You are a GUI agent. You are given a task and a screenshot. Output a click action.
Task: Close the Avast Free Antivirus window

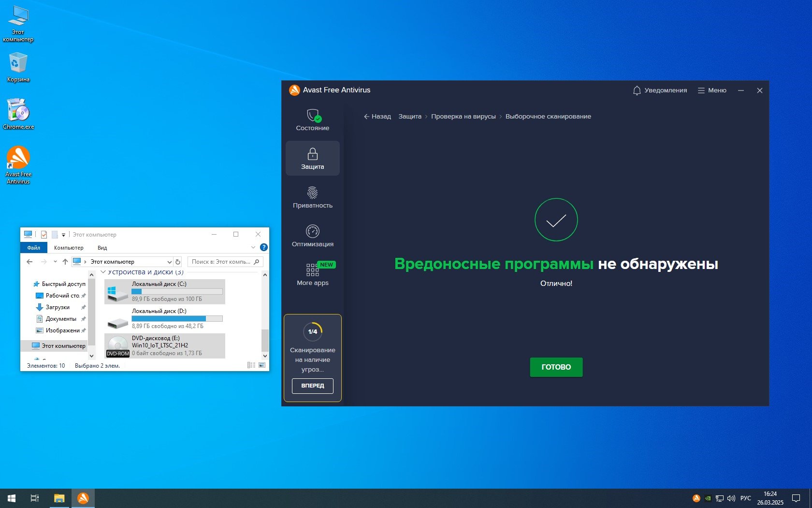(x=760, y=90)
